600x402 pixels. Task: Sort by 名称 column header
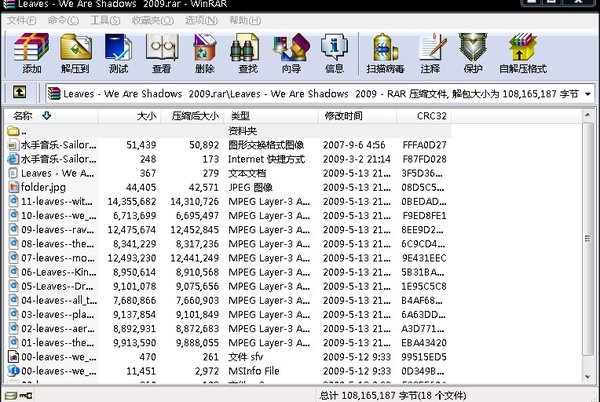pyautogui.click(x=51, y=116)
